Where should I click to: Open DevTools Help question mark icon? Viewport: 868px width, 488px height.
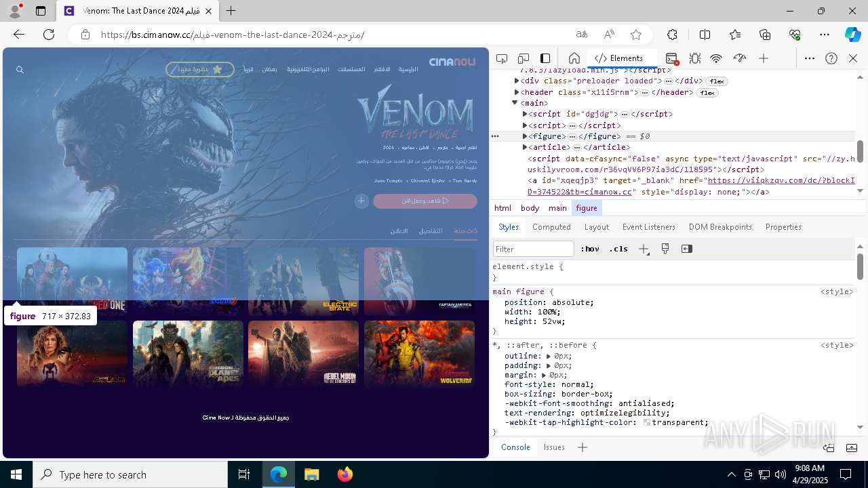(x=831, y=58)
